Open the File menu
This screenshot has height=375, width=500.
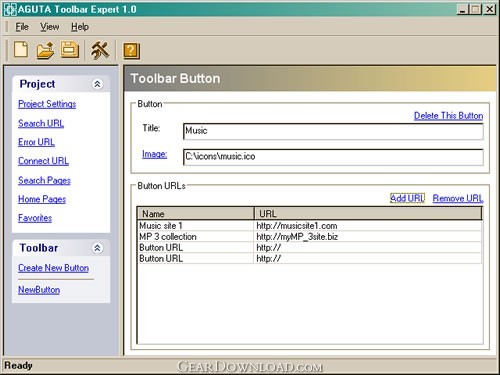click(x=22, y=27)
